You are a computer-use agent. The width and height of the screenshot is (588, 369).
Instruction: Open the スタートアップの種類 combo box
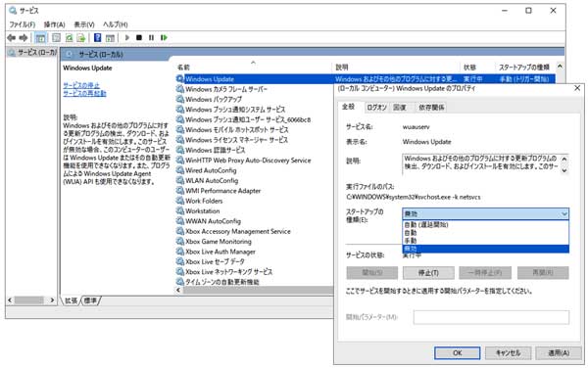tap(486, 213)
